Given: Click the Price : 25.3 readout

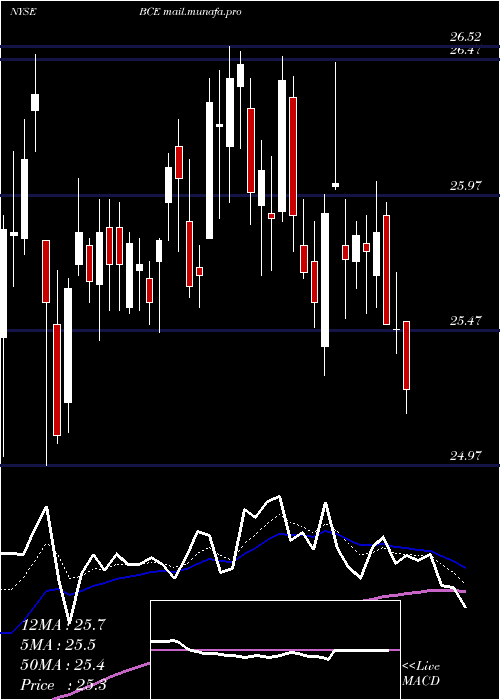Looking at the screenshot, I should pyautogui.click(x=64, y=685).
